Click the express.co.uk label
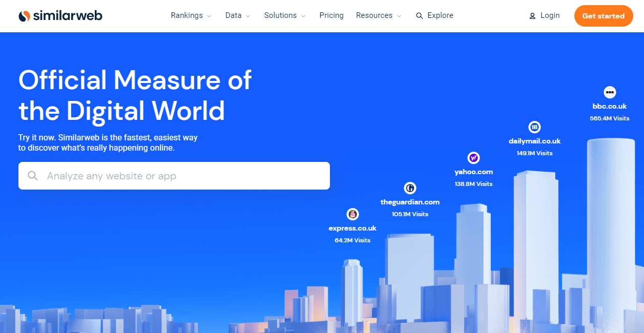This screenshot has height=333, width=644. point(352,228)
